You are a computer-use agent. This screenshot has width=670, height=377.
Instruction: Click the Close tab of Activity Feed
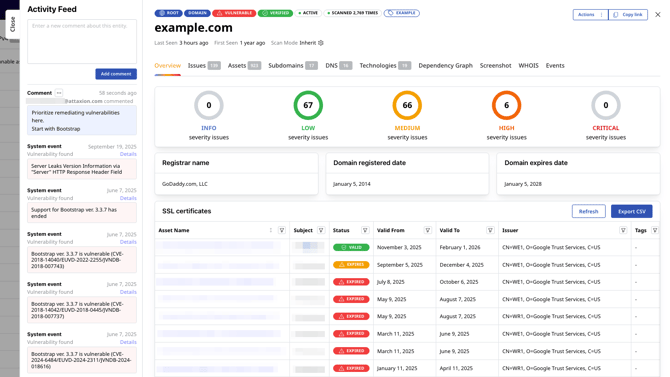pos(12,24)
